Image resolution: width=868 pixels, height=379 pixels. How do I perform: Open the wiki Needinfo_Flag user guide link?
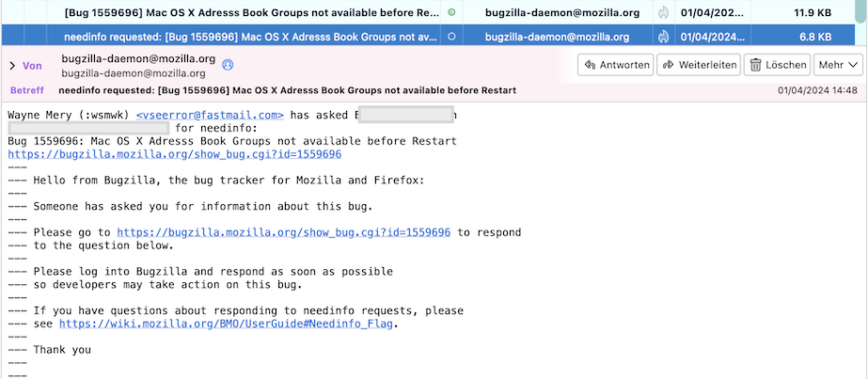point(229,324)
